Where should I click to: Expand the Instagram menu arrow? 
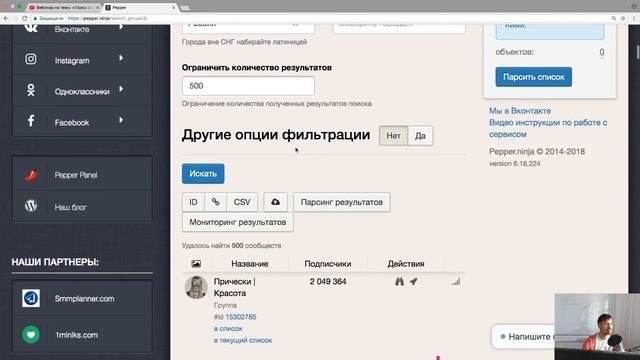(121, 58)
